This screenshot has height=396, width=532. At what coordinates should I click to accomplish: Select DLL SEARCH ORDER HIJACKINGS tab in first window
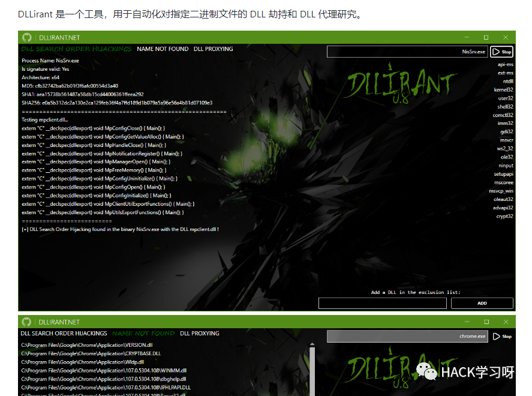tap(76, 49)
